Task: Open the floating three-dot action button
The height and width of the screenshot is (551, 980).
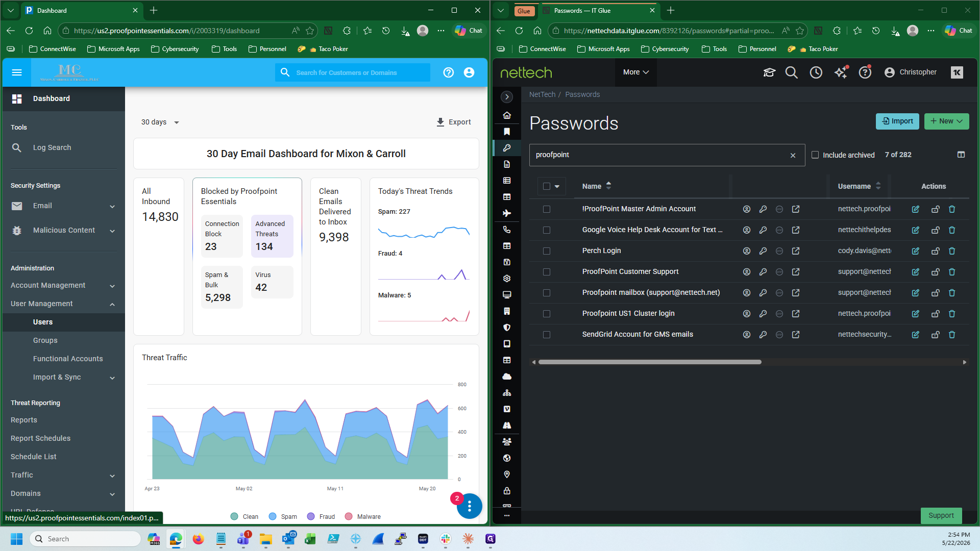Action: [470, 506]
